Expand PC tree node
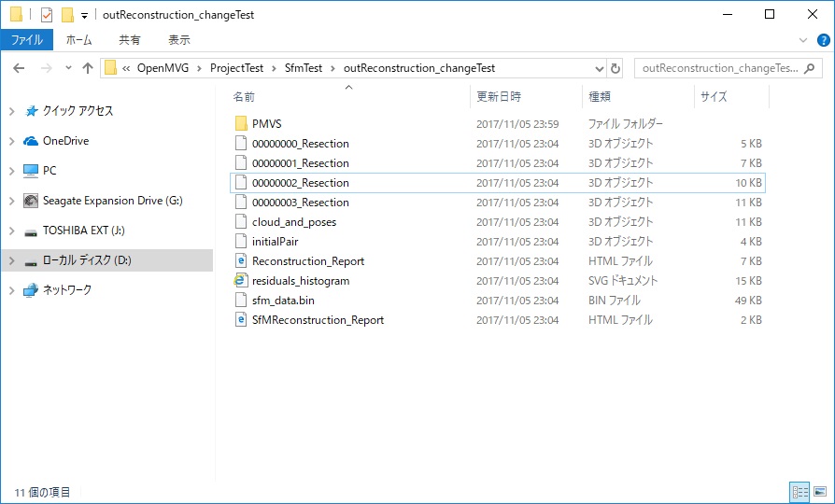835x504 pixels. pyautogui.click(x=12, y=171)
